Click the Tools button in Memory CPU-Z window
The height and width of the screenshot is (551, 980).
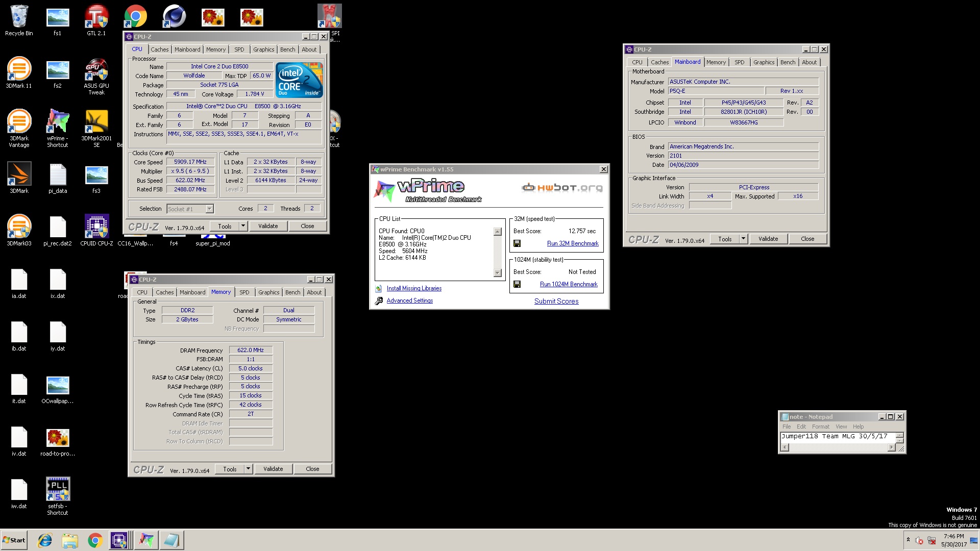click(230, 469)
